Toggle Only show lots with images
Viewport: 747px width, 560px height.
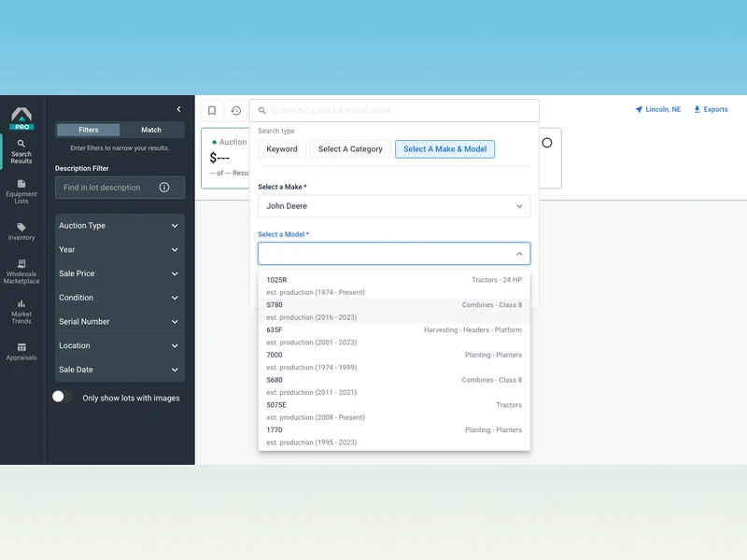63,397
